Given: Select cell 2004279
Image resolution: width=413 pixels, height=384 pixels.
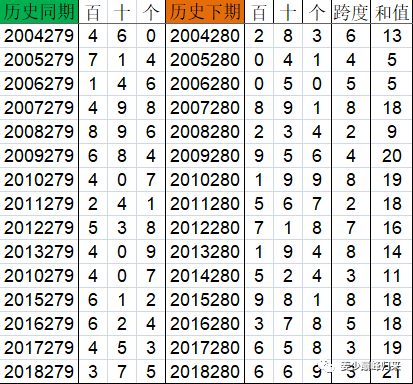Looking at the screenshot, I should [x=39, y=36].
